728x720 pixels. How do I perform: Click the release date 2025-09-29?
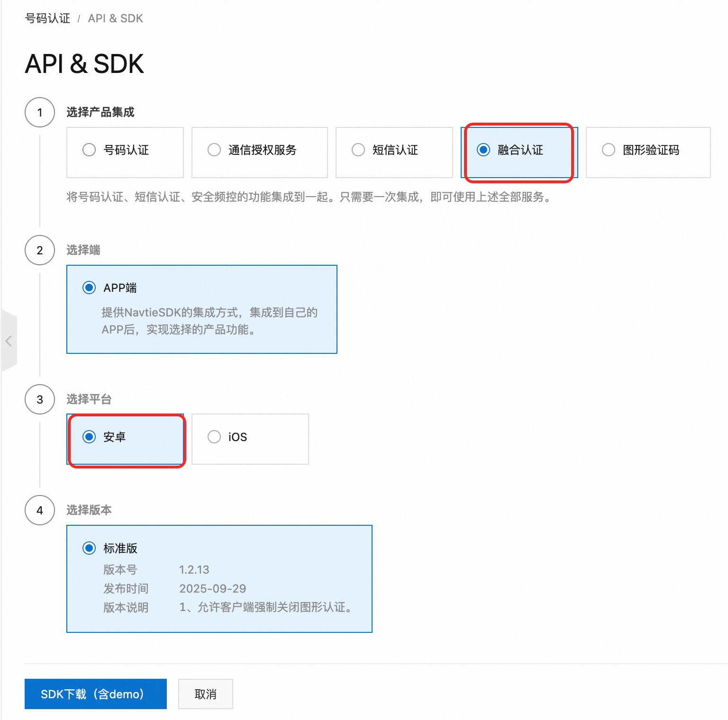tap(213, 588)
